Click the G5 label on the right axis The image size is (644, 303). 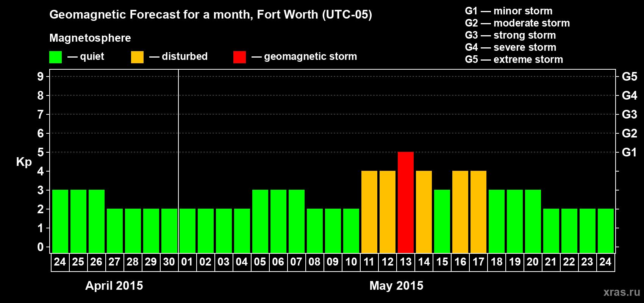point(630,77)
